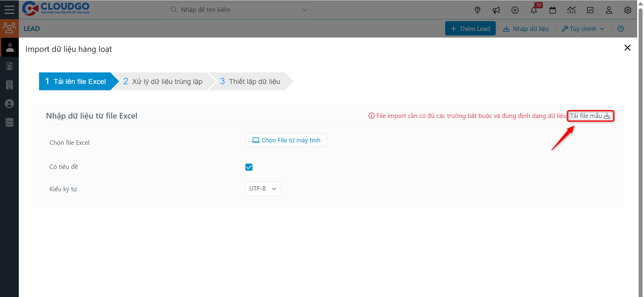Screen dimensions: 644x297
Task: Open the UTF-8 character encoding dropdown
Action: tap(263, 189)
